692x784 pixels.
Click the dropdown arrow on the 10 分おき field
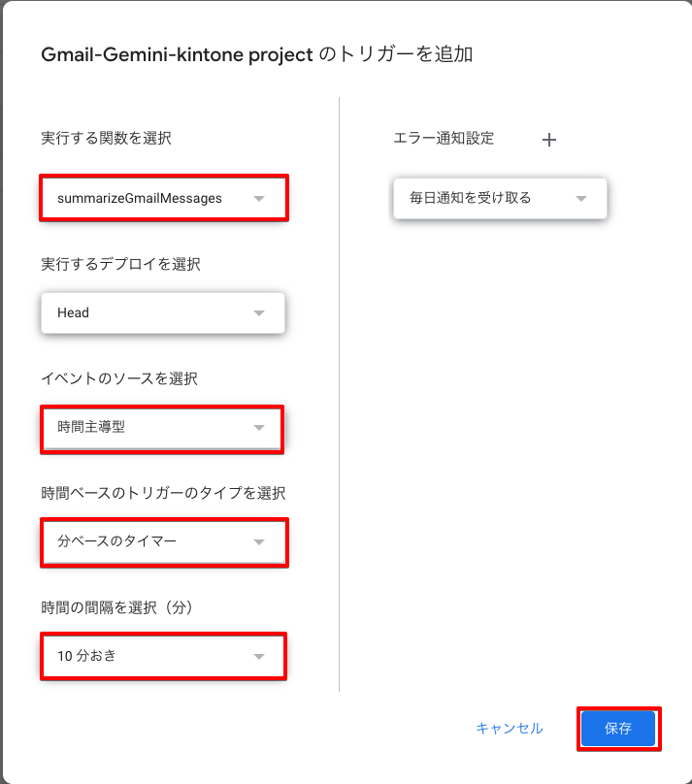click(258, 656)
